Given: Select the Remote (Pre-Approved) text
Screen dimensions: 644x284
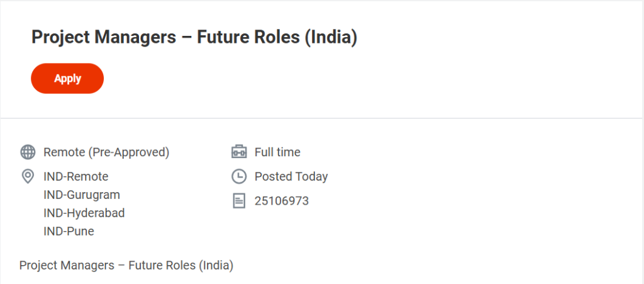Looking at the screenshot, I should 106,152.
